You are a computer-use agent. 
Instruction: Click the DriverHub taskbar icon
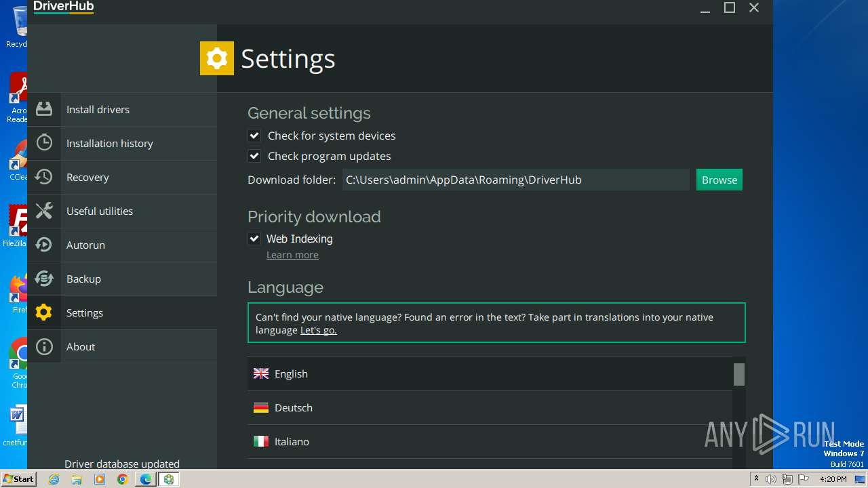click(x=169, y=479)
